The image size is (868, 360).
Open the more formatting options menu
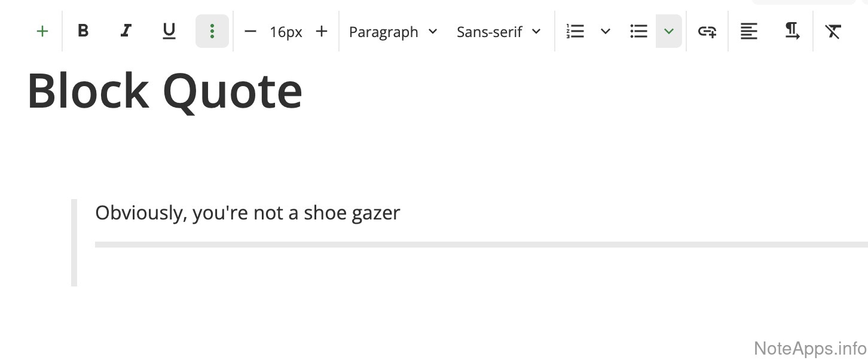pos(212,31)
